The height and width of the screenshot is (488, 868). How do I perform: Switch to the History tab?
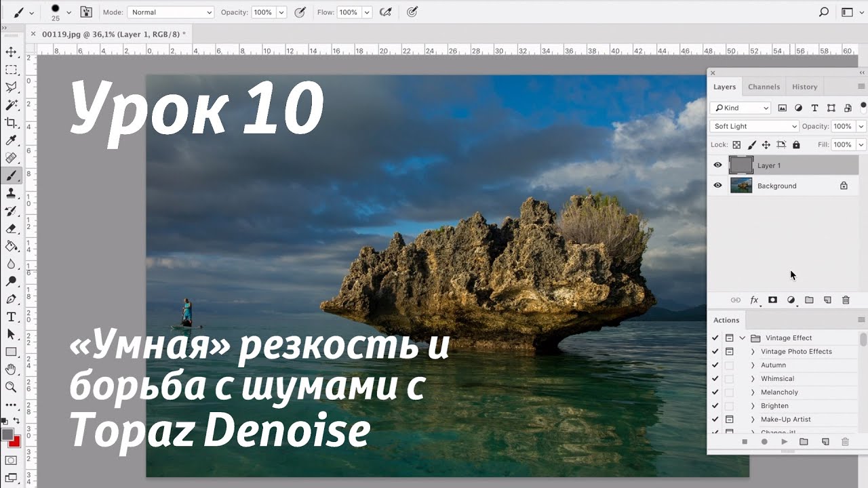pos(804,87)
